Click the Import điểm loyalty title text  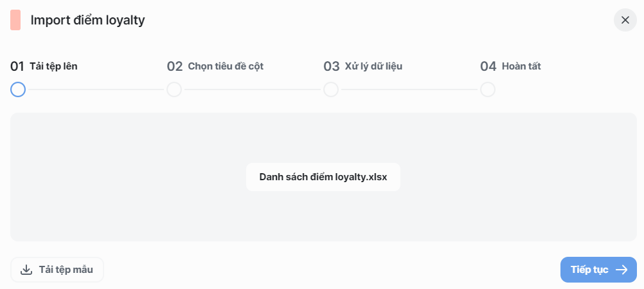(87, 20)
